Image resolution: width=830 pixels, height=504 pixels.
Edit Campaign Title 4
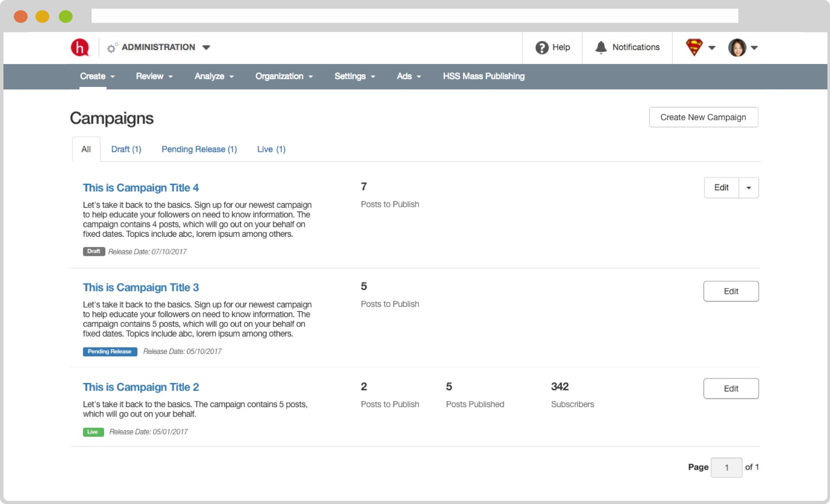pyautogui.click(x=721, y=188)
